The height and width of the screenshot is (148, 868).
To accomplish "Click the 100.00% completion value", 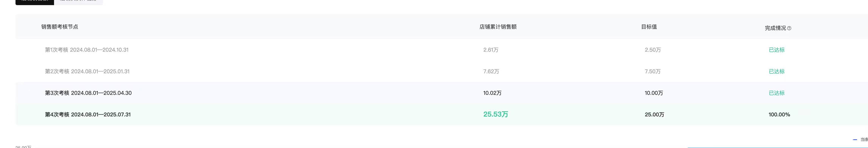I will click(779, 115).
